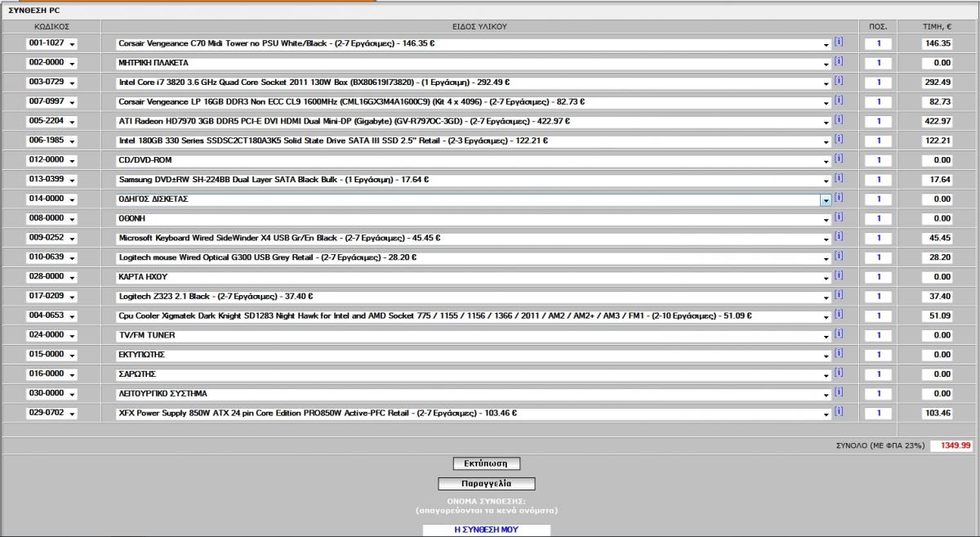Show info for Intel Core i7 3820 row
The height and width of the screenshot is (537, 980).
coord(838,81)
